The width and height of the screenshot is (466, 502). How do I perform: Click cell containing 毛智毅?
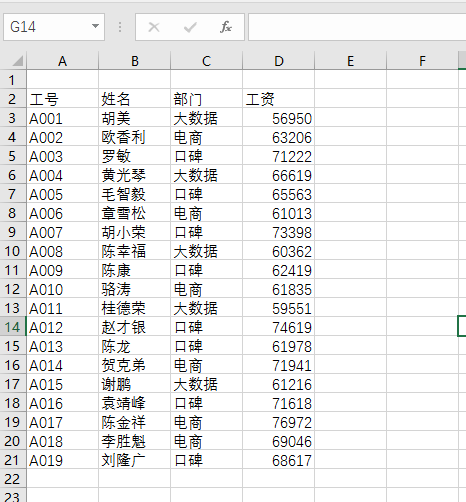pyautogui.click(x=135, y=193)
